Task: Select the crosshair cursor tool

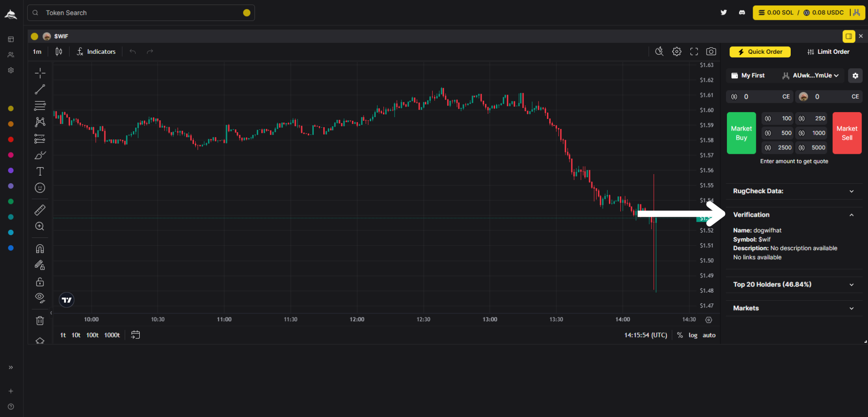Action: point(40,73)
